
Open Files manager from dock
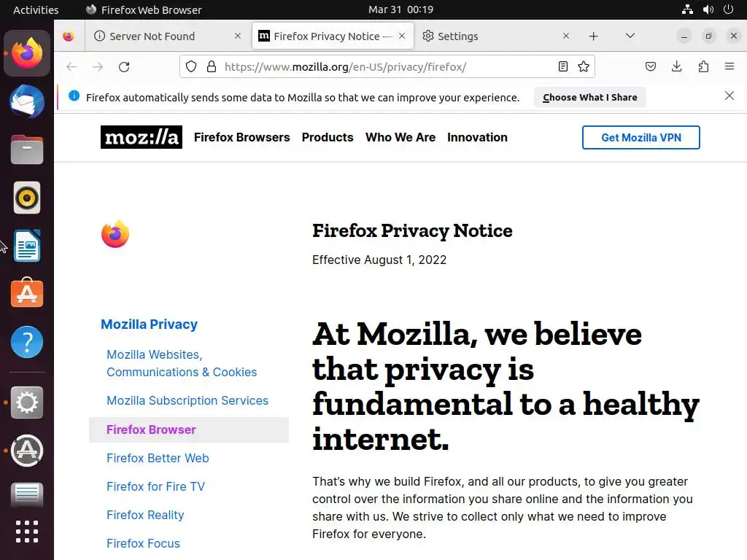pyautogui.click(x=27, y=149)
